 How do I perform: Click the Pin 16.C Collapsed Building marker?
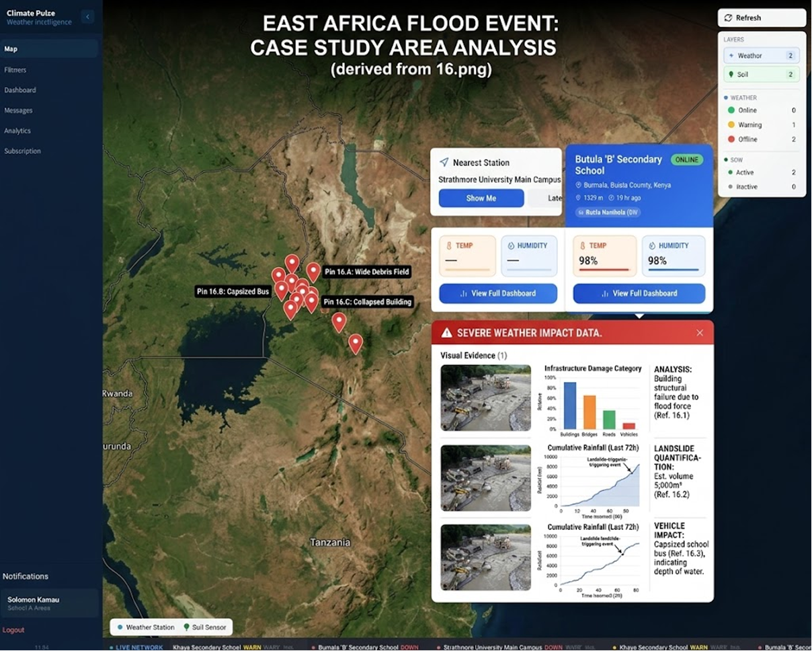click(x=311, y=301)
